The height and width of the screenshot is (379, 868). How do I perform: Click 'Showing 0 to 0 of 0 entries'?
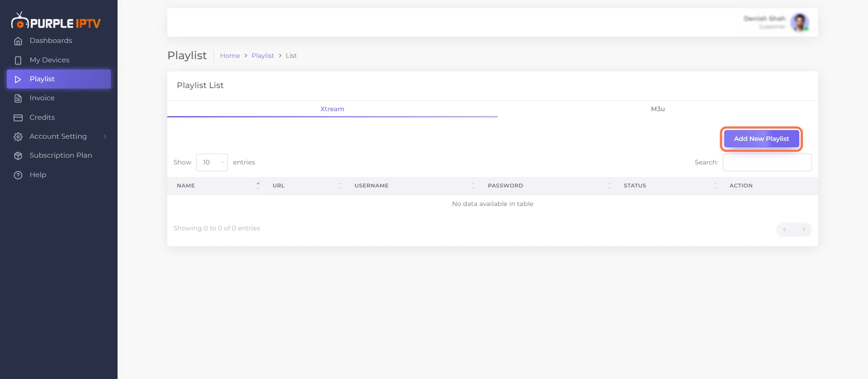[217, 229]
